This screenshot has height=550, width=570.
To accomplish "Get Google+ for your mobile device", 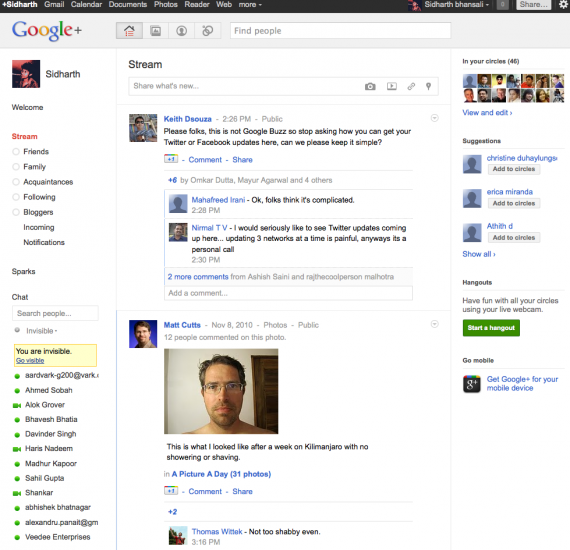I will point(522,384).
